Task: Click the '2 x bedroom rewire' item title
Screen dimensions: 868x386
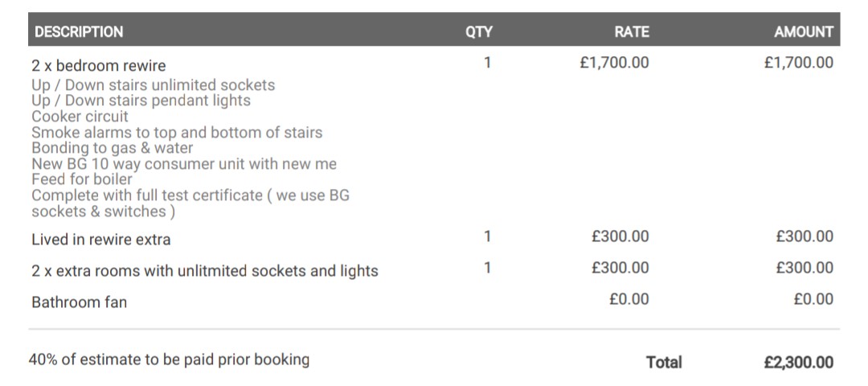Action: tap(99, 65)
